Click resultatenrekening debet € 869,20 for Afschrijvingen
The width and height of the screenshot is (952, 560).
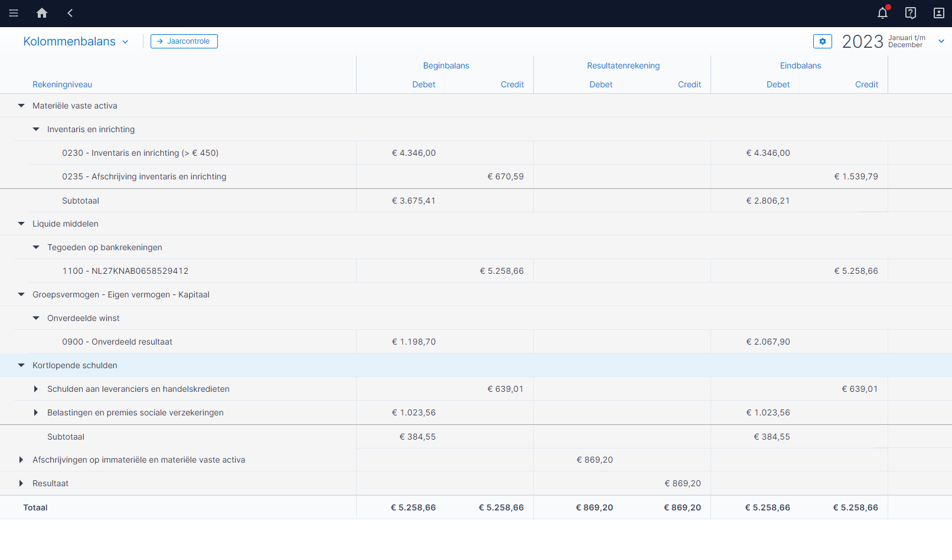pyautogui.click(x=595, y=460)
